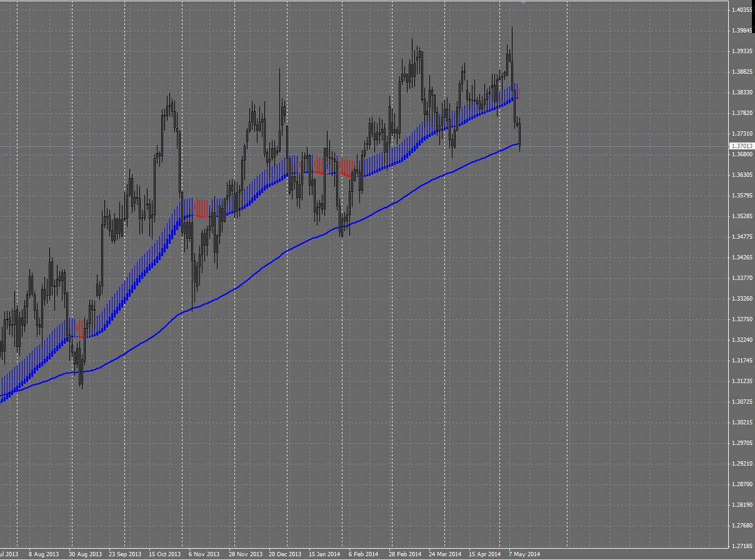Click the 15 Jan 2014 date label
The height and width of the screenshot is (560, 755).
[x=326, y=554]
